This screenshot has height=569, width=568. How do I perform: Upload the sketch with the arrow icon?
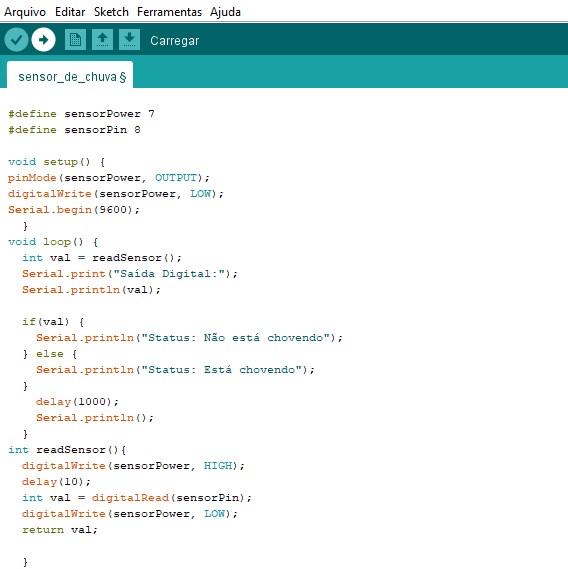pos(44,40)
